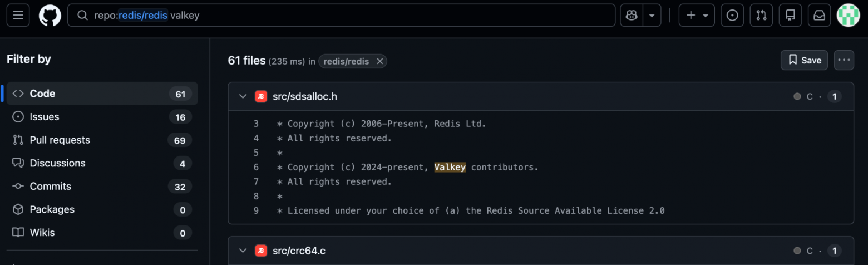868x265 pixels.
Task: Open the Issues icon in header
Action: [x=732, y=16]
